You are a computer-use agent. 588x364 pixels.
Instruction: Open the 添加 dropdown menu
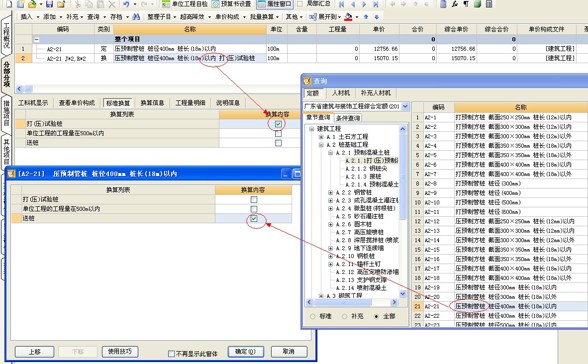pyautogui.click(x=52, y=17)
